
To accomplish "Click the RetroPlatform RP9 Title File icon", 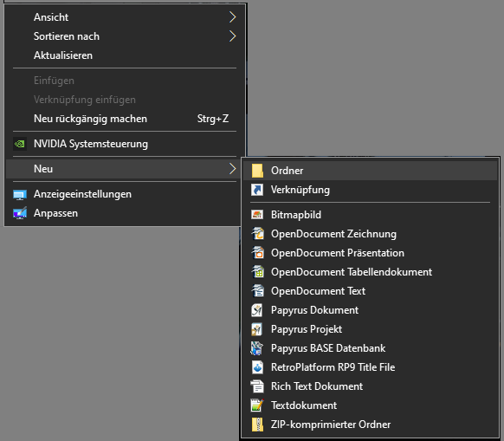I will click(x=257, y=367).
